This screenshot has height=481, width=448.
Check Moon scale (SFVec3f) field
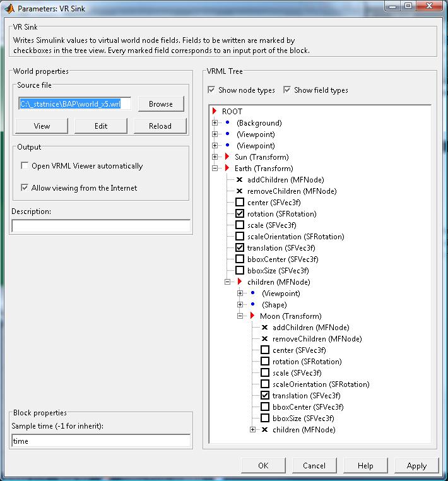tap(265, 372)
